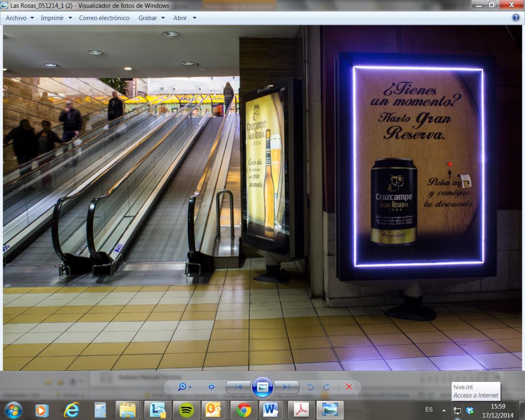Click the Dropbox tray icon
The image size is (525, 420).
470,410
